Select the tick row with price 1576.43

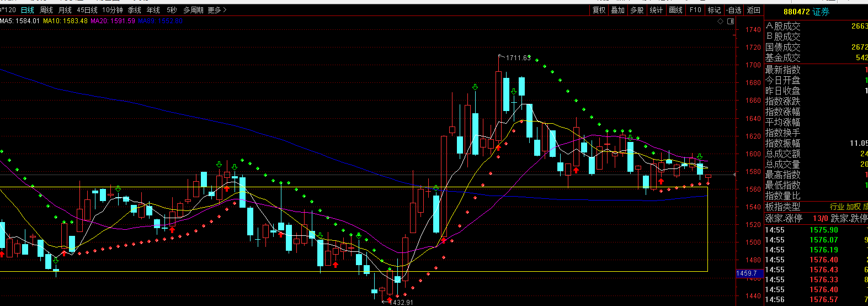tap(816, 270)
